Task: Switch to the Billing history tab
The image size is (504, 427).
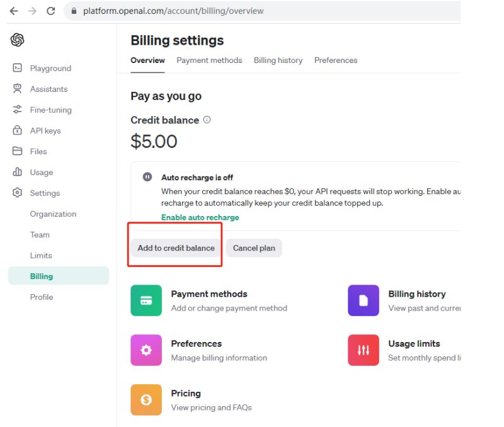Action: [x=278, y=60]
